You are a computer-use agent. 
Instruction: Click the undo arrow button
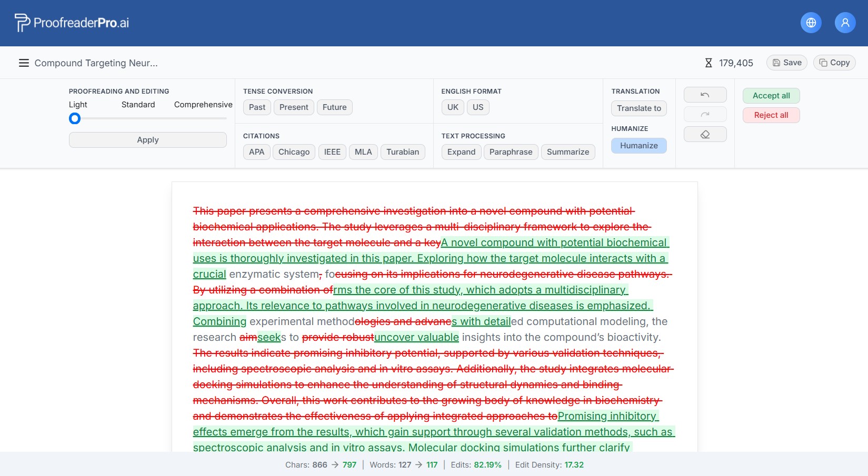pyautogui.click(x=705, y=95)
